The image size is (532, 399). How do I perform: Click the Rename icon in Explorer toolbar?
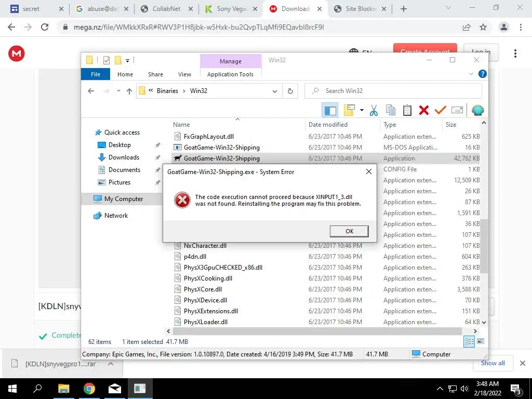(x=457, y=110)
